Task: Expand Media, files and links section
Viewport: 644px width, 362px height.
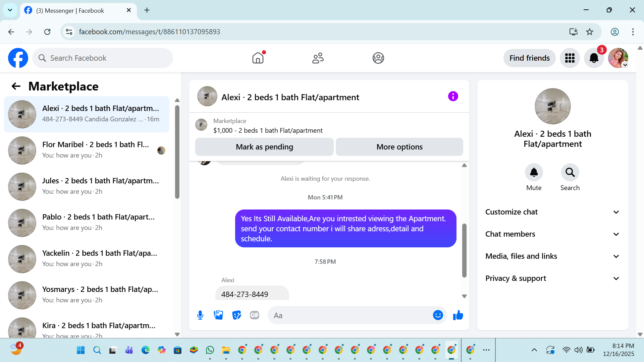Action: coord(552,256)
